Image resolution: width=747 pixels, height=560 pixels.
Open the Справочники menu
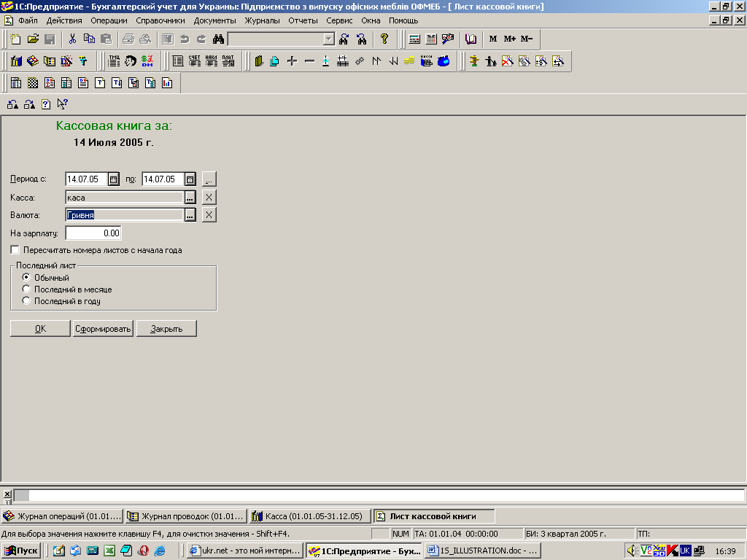160,20
